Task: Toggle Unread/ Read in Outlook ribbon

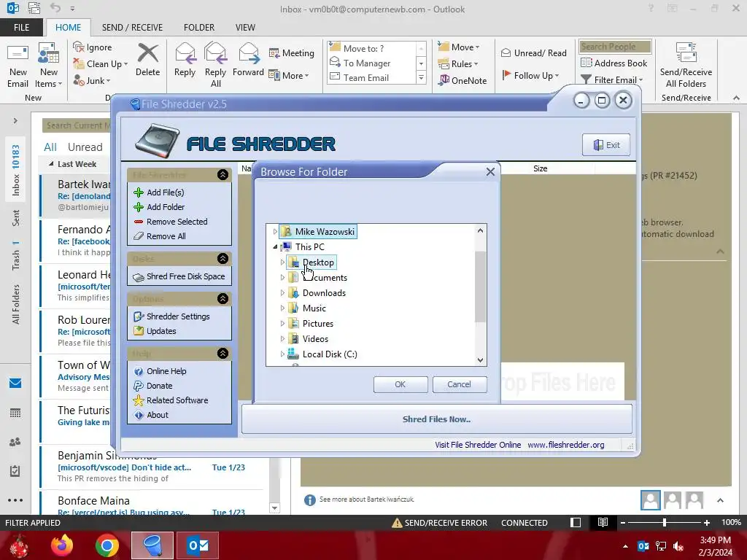Action: tap(533, 52)
